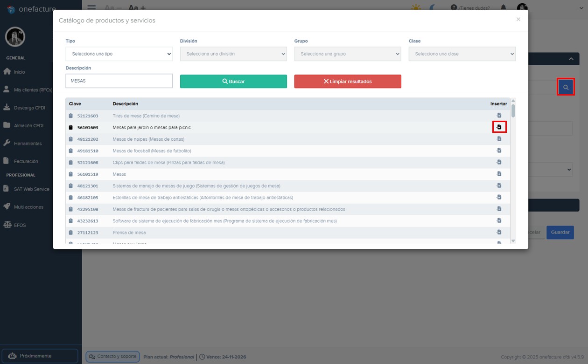588x364 pixels.
Task: Click the insert icon for Mesas para jardín
Action: click(x=499, y=127)
